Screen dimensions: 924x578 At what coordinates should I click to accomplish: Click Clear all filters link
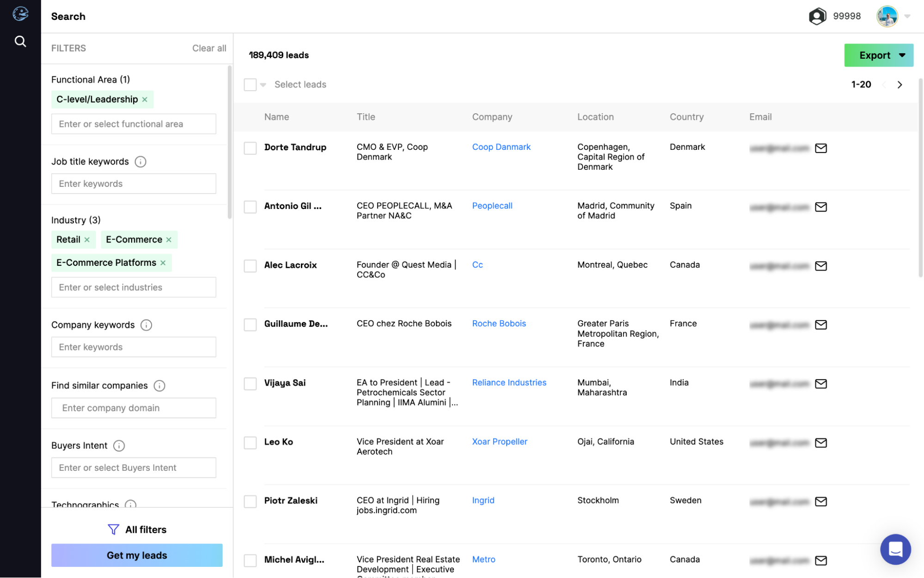point(208,47)
